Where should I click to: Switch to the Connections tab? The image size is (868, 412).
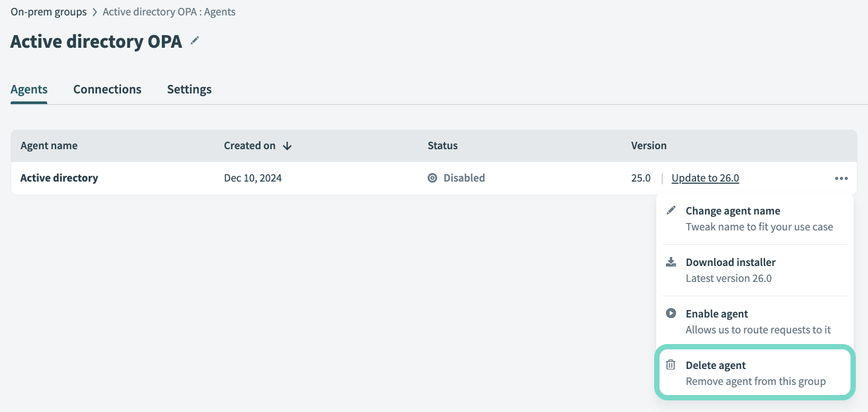(x=107, y=89)
